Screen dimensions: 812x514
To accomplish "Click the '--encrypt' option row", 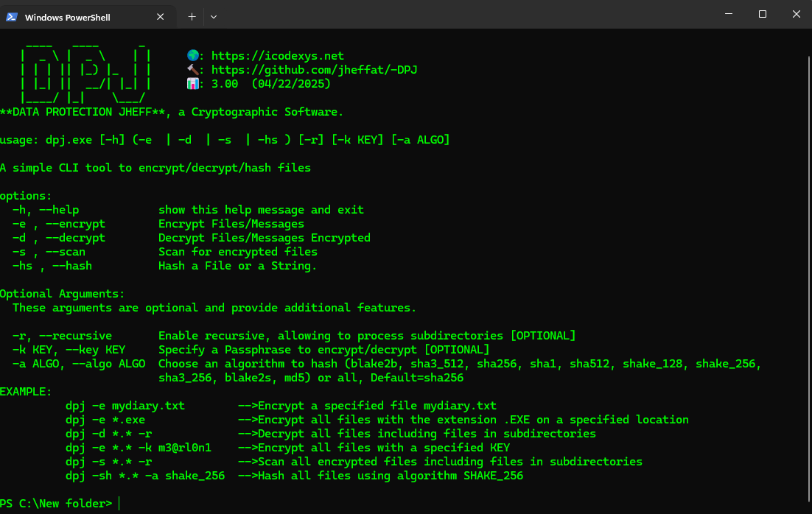I will (x=158, y=224).
